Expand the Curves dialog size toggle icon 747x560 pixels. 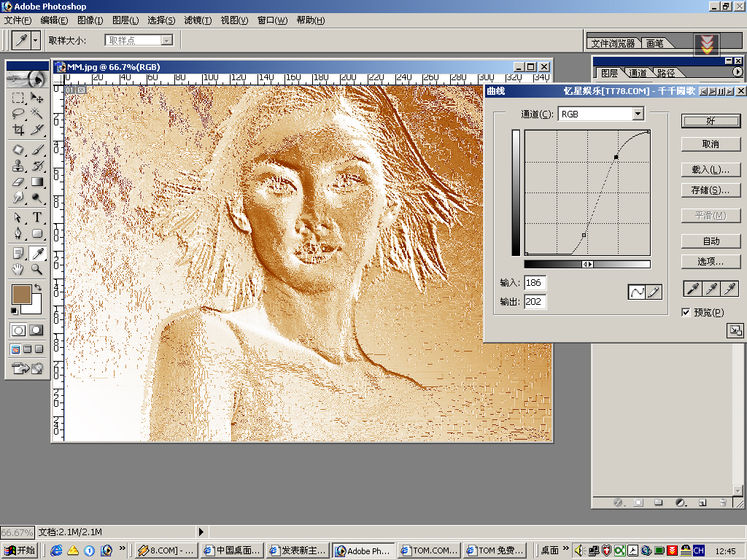pyautogui.click(x=735, y=330)
